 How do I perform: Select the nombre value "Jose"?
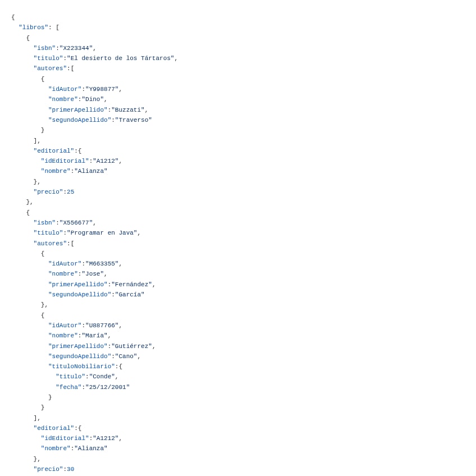coord(93,274)
